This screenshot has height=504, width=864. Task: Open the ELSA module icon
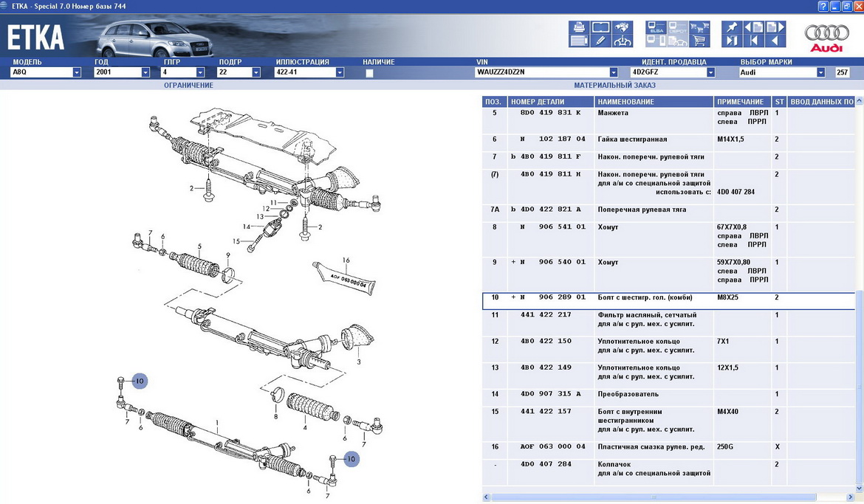[656, 28]
